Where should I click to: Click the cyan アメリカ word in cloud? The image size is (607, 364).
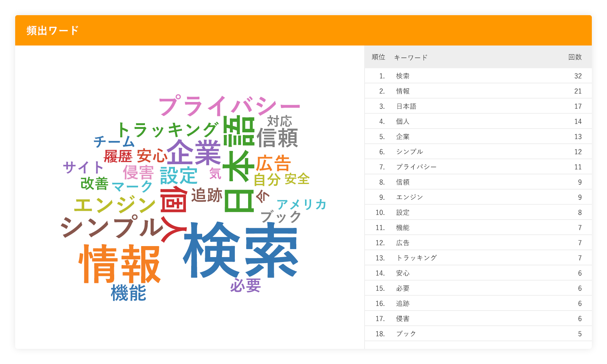(x=301, y=205)
